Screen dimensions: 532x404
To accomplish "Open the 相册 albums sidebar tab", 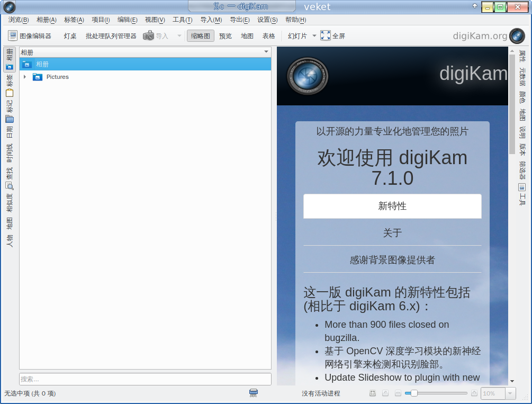I will pos(10,59).
